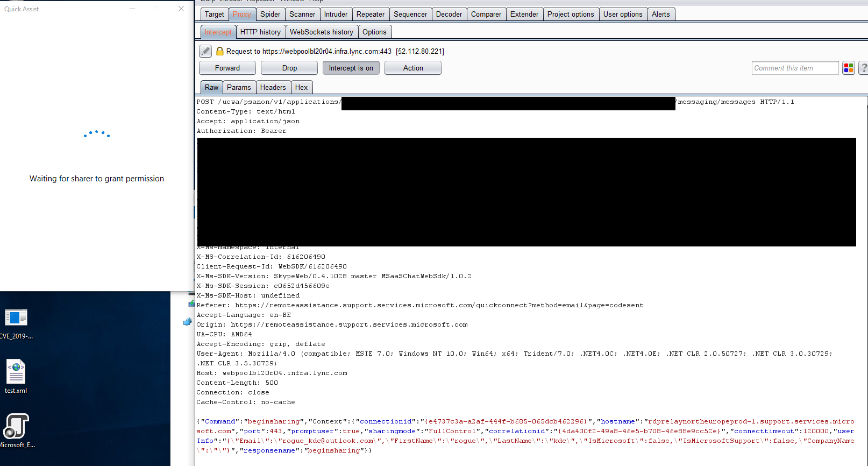This screenshot has width=868, height=466.
Task: Open the Repeater tab
Action: [371, 14]
